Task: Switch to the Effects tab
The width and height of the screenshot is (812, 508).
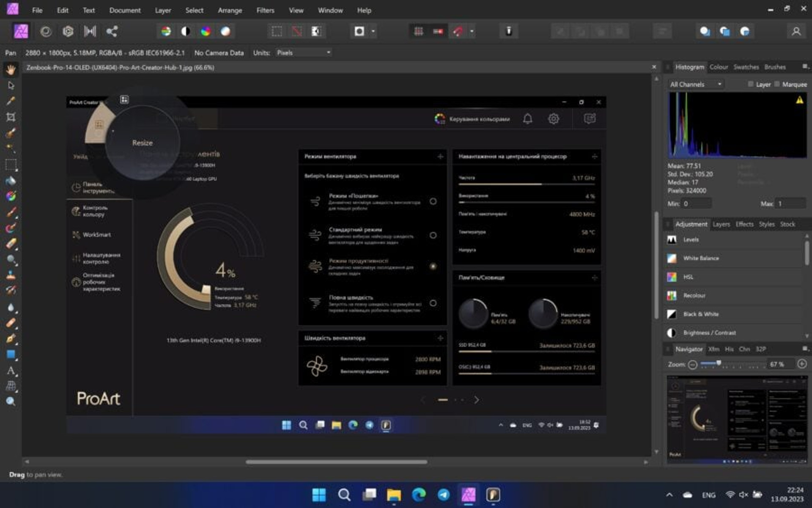Action: (744, 224)
